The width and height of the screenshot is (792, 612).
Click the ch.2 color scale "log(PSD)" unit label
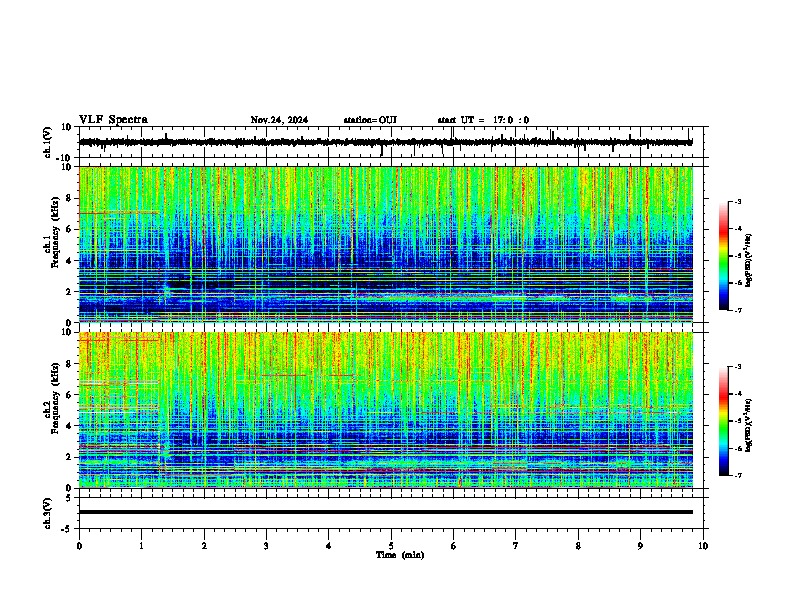click(x=748, y=425)
